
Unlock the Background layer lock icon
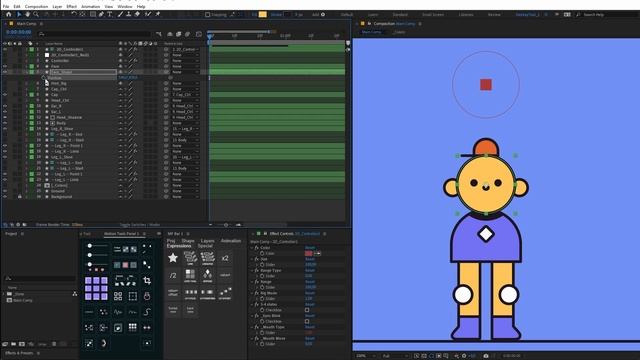(x=19, y=197)
